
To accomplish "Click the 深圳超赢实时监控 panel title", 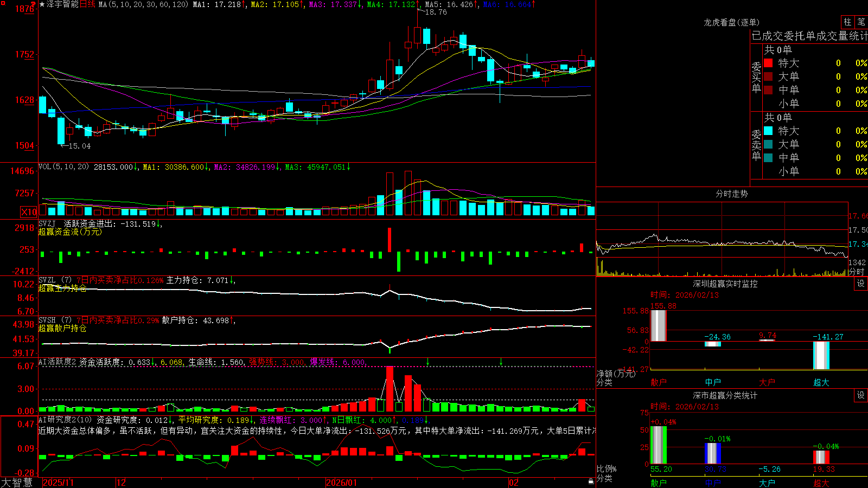I will tap(725, 284).
